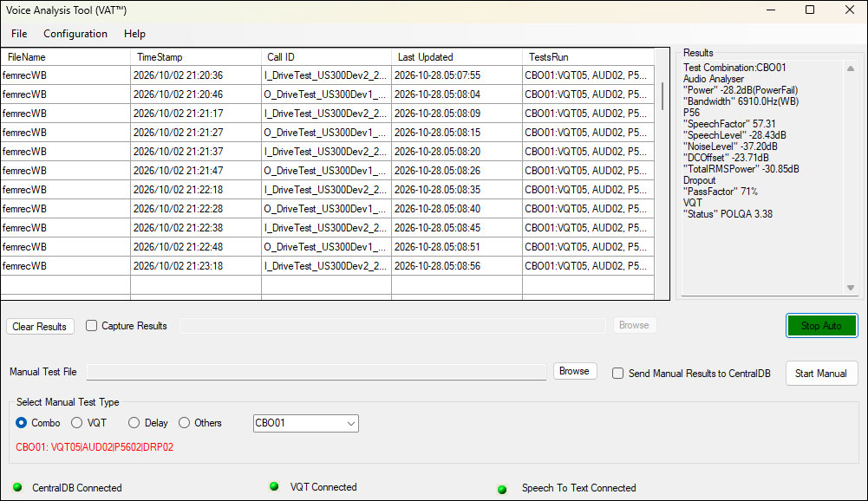868x501 pixels.
Task: Click the "SpeechFactor" 57.31 result line
Action: click(729, 124)
